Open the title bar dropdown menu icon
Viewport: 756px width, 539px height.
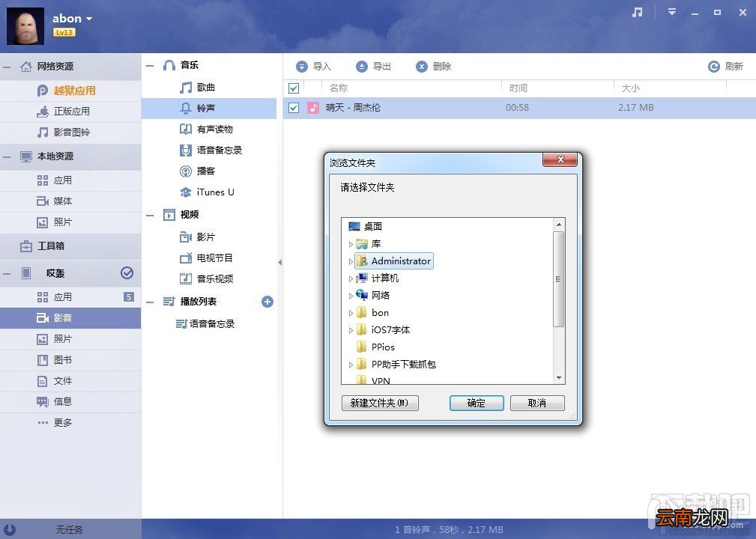click(x=671, y=12)
